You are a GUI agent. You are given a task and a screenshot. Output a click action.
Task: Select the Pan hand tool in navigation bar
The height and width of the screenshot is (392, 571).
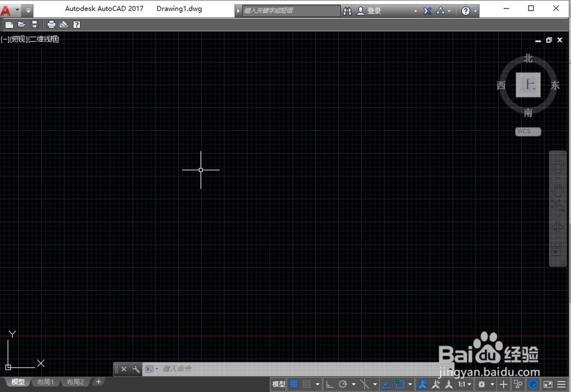(557, 190)
